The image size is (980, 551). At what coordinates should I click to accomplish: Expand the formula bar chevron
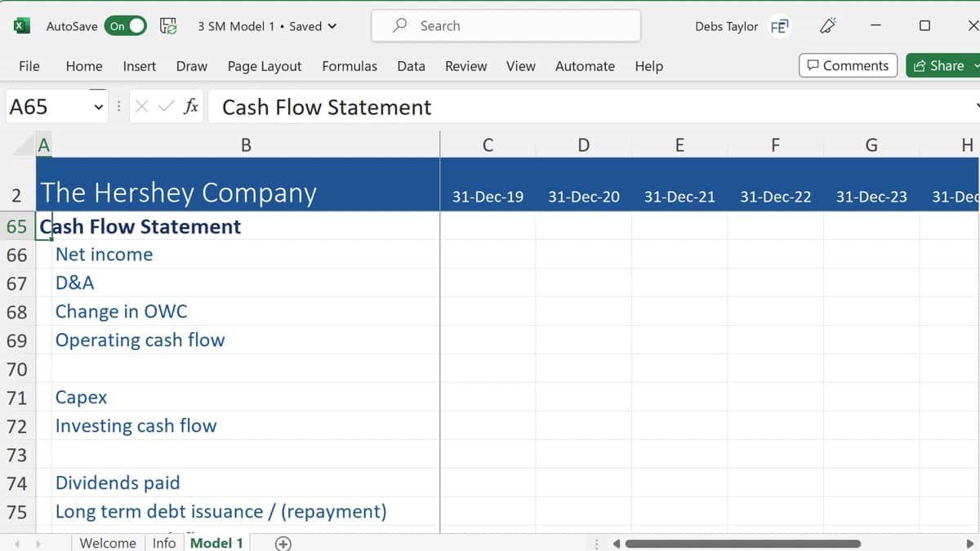pyautogui.click(x=976, y=106)
